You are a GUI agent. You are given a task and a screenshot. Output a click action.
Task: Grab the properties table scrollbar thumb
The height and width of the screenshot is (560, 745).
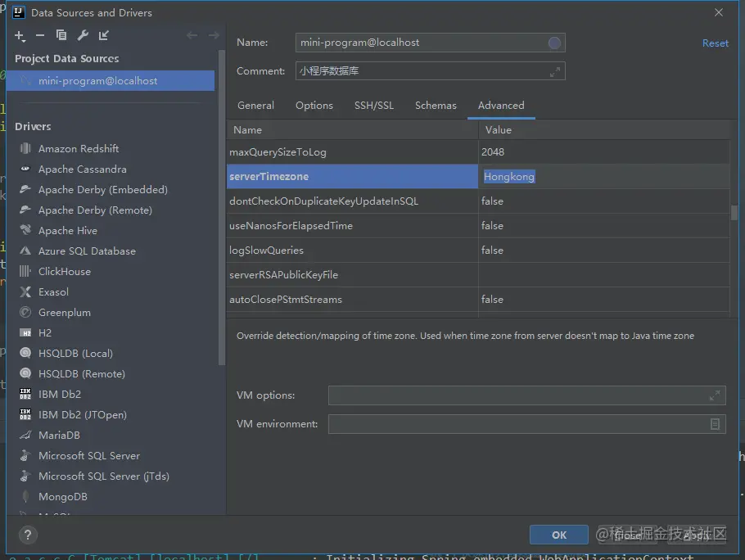[734, 212]
